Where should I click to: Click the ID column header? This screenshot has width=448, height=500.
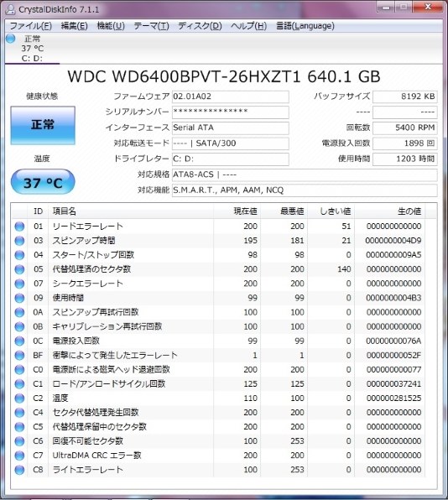click(x=38, y=211)
